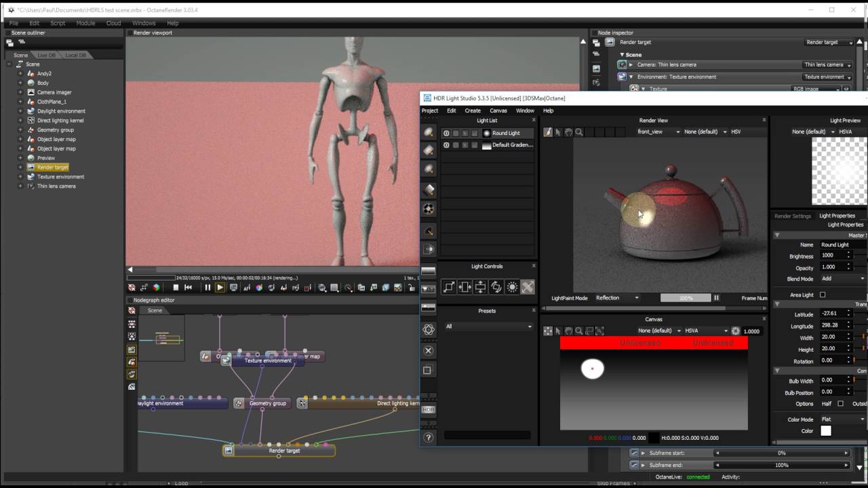
Task: Open the Presets All filter dropdown
Action: 488,327
